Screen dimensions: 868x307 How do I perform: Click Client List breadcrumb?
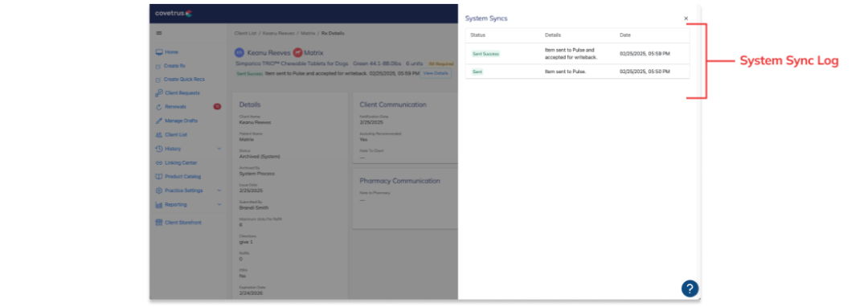[x=245, y=33]
